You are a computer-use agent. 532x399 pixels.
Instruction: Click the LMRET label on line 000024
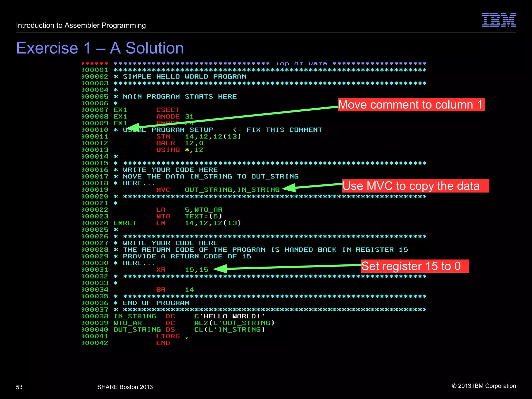(x=125, y=223)
